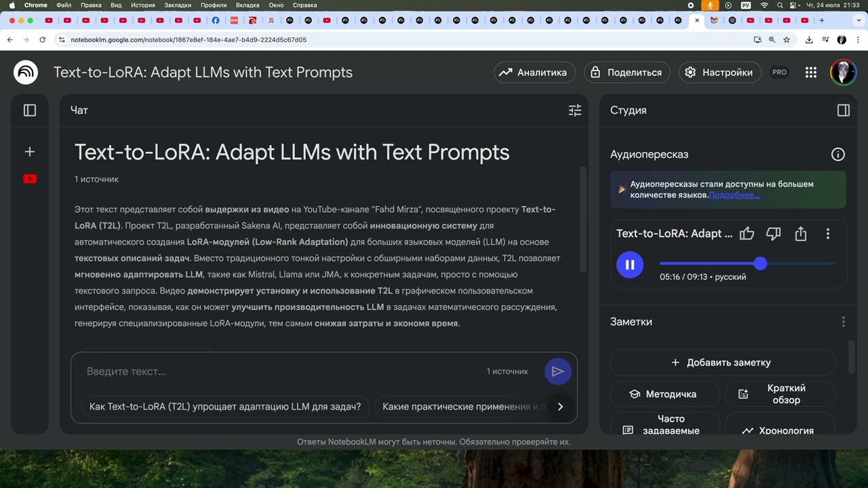The width and height of the screenshot is (868, 488).
Task: Open Файл menu
Action: tap(64, 5)
